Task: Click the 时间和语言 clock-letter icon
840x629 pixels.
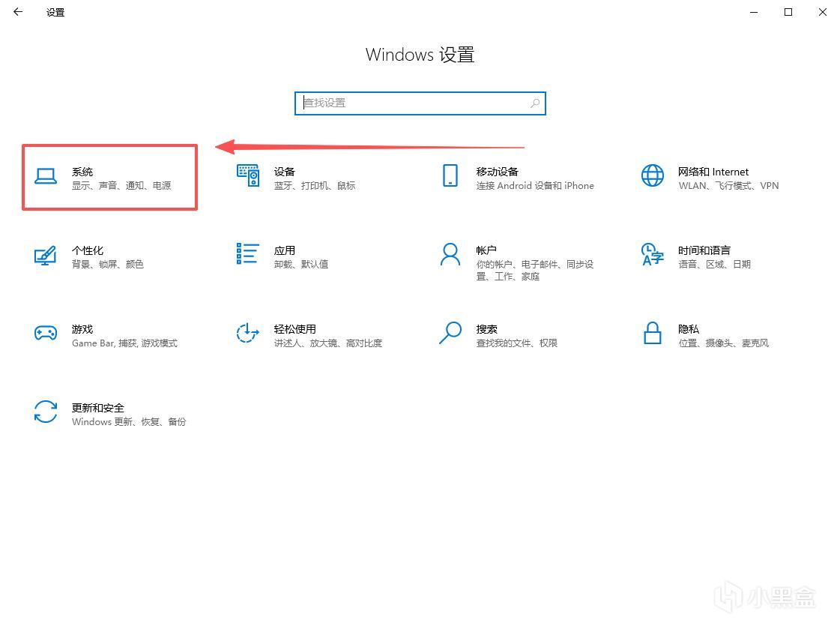Action: coord(653,254)
